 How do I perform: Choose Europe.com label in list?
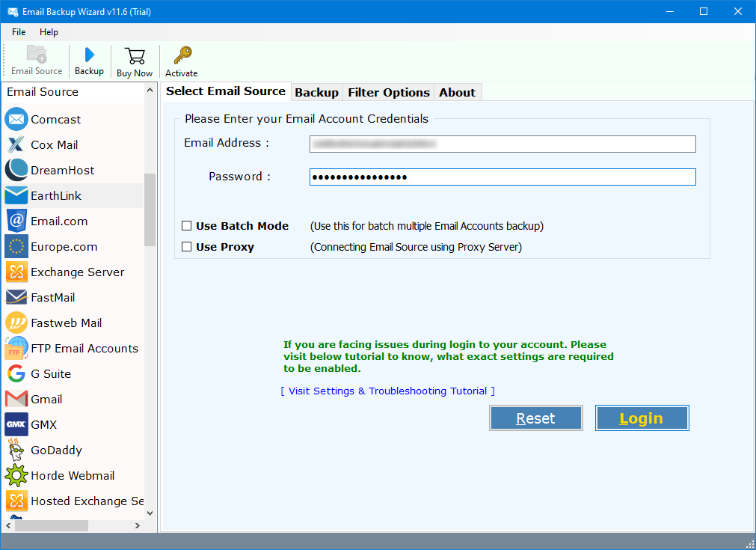[64, 246]
